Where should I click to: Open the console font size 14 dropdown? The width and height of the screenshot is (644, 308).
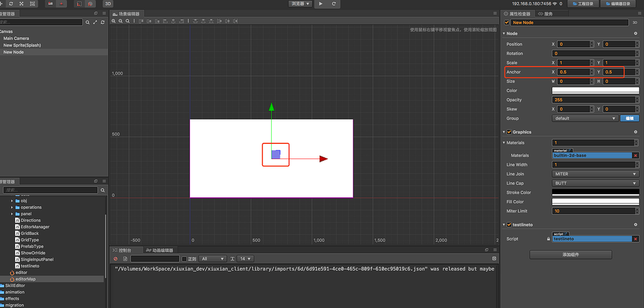click(245, 259)
